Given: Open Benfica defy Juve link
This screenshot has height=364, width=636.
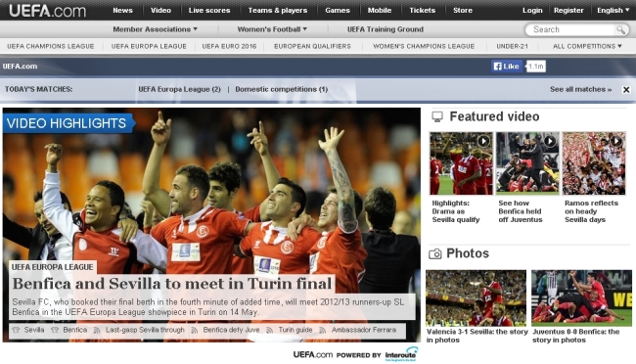Looking at the screenshot, I should (x=231, y=330).
